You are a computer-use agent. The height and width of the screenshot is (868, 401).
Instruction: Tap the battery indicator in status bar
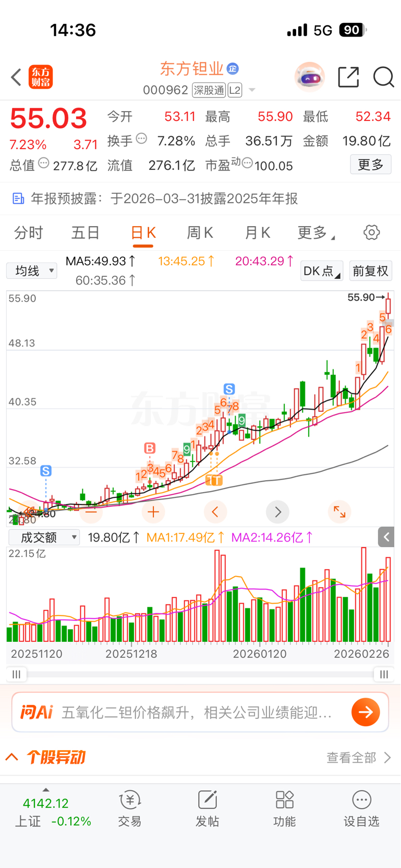[353, 30]
